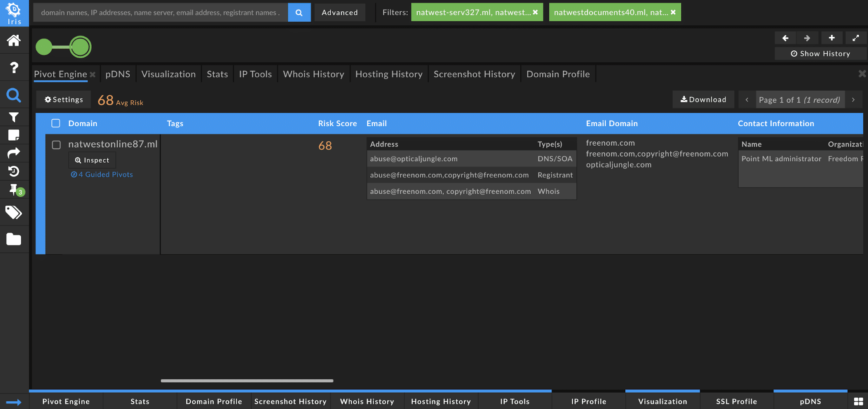Check the natwestonline87.ml row checkbox
This screenshot has height=409, width=868.
click(x=56, y=145)
